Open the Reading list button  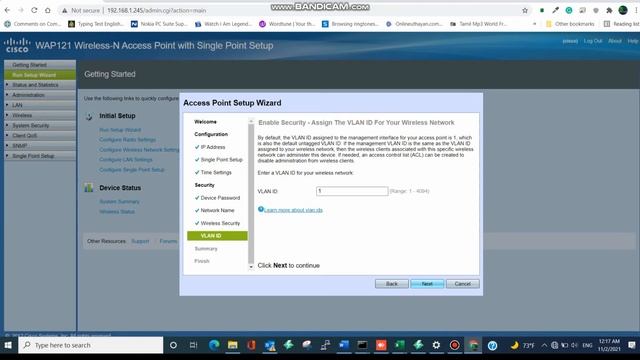(x=621, y=24)
